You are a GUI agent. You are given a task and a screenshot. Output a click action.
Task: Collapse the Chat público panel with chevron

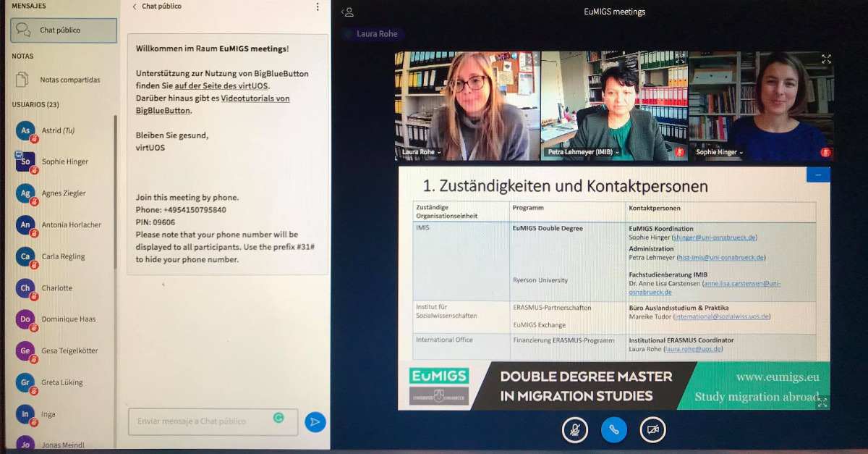tap(135, 7)
